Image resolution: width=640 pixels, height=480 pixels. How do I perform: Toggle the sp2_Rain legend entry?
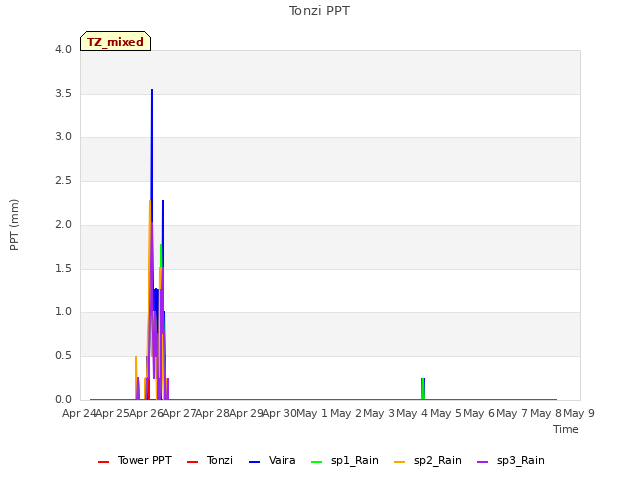coord(428,460)
